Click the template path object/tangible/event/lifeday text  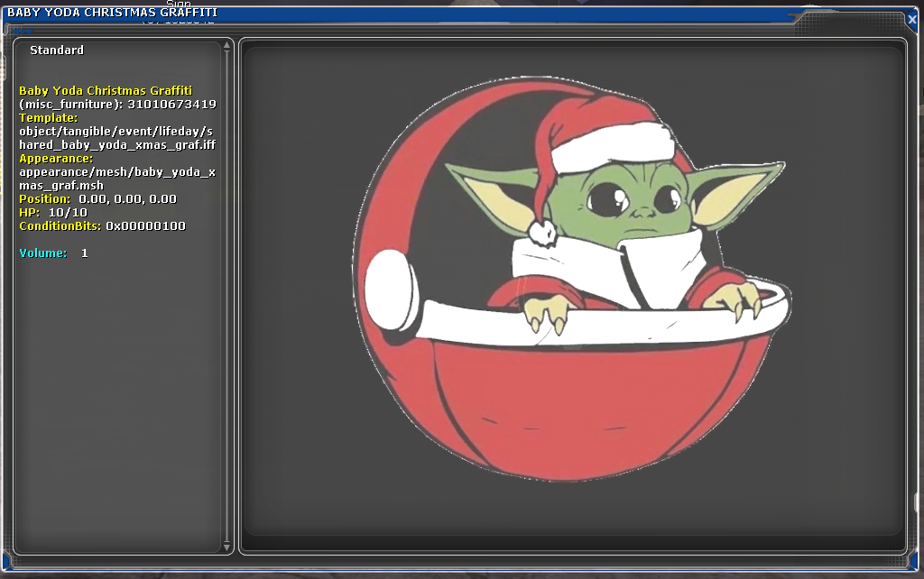[x=116, y=138]
